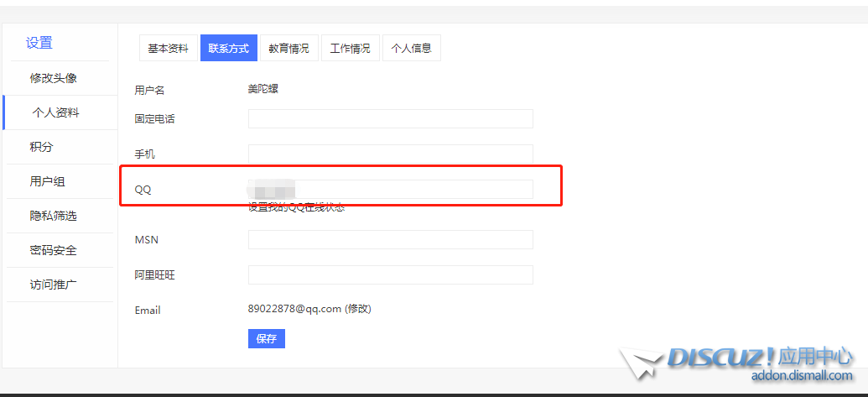Click the 阿里旺旺 input field
The height and width of the screenshot is (397, 868).
[x=390, y=275]
